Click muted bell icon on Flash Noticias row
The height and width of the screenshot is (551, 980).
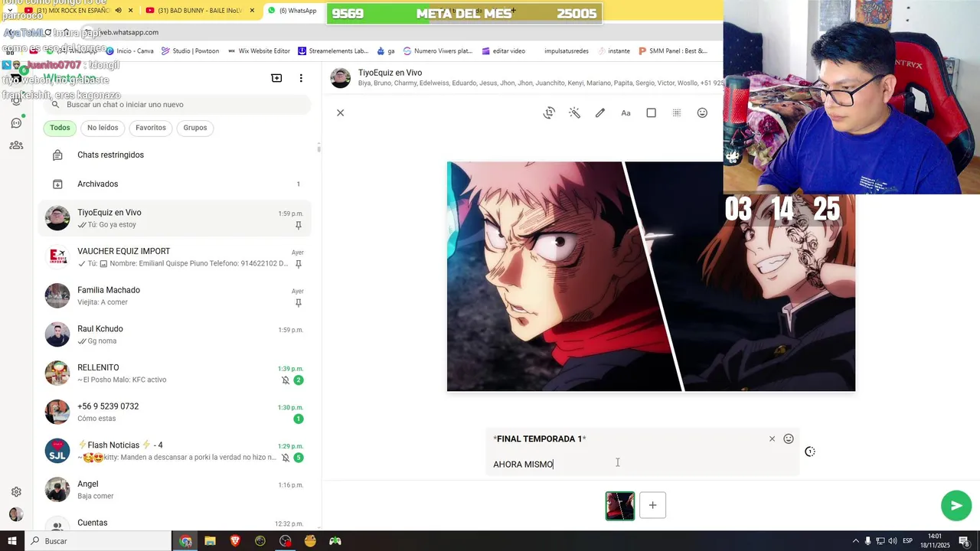286,458
